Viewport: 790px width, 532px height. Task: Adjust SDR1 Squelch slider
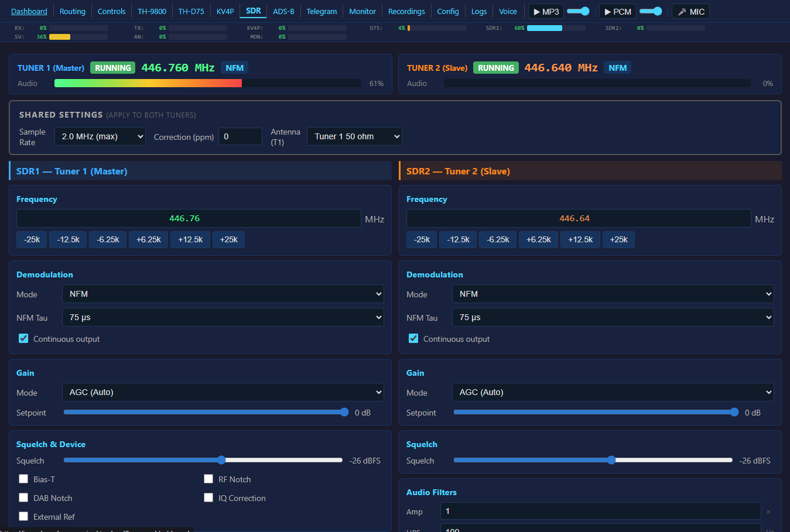coord(203,460)
